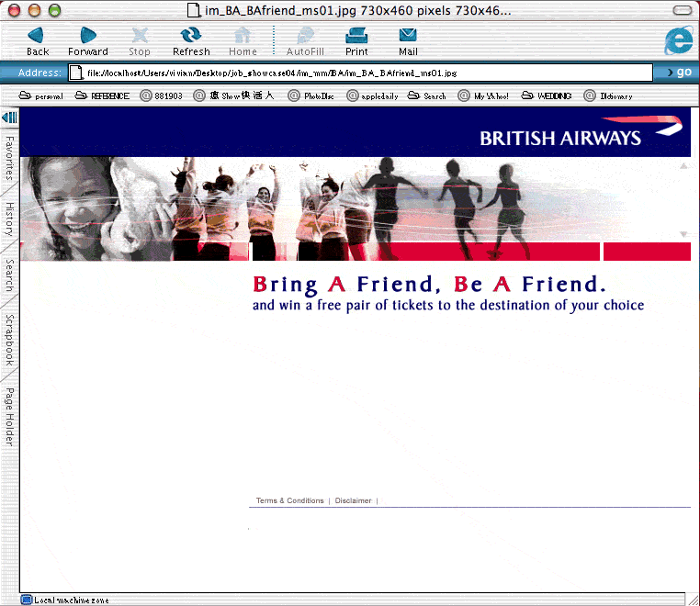Open the History side tab

[x=9, y=219]
